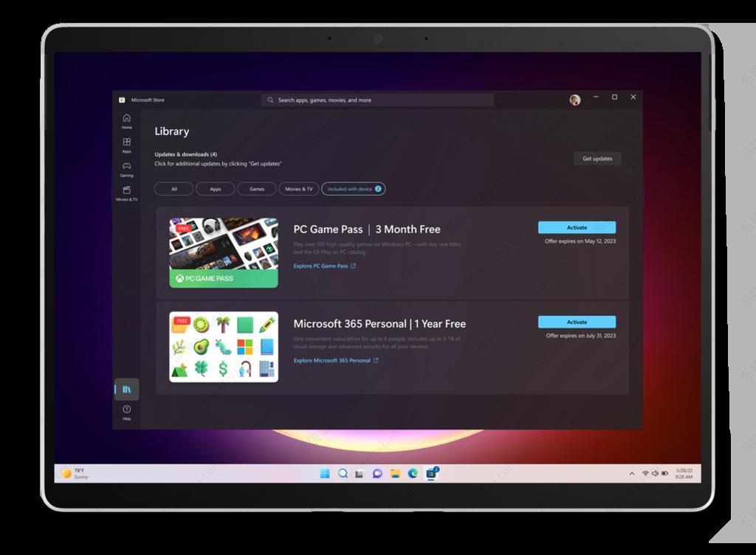Open Microsoft Edge from the taskbar

tap(412, 473)
